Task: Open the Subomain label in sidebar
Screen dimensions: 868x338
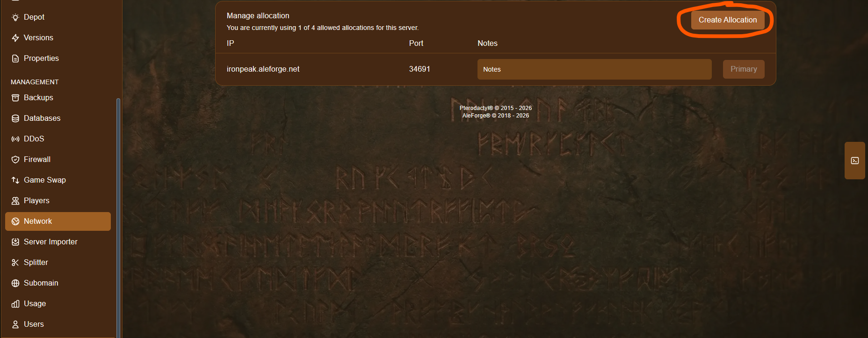Action: 41,283
